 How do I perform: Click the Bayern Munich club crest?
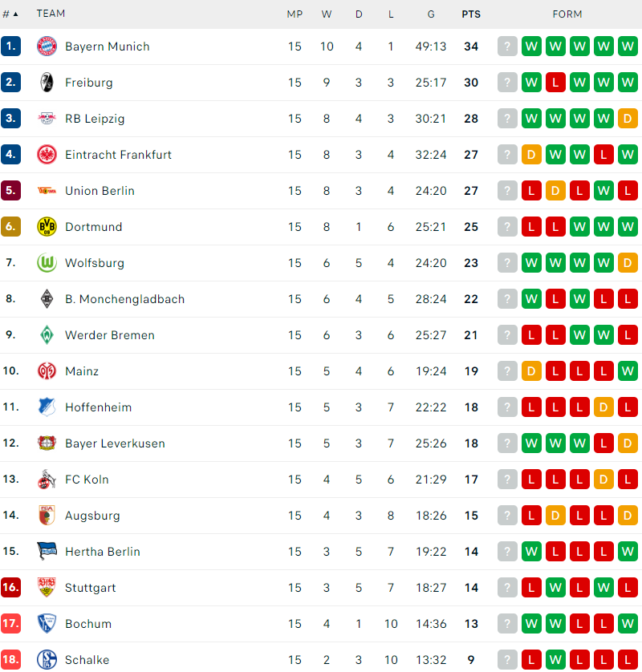[x=47, y=47]
